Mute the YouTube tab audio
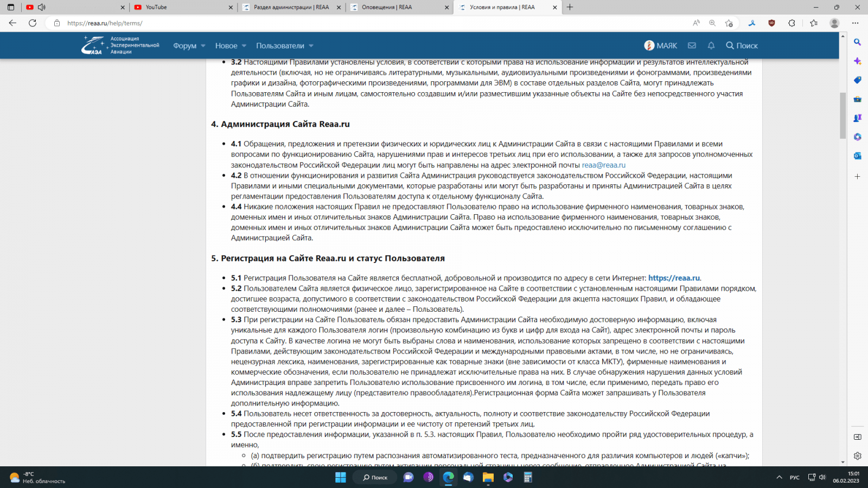Viewport: 868px width, 488px height. tap(42, 7)
